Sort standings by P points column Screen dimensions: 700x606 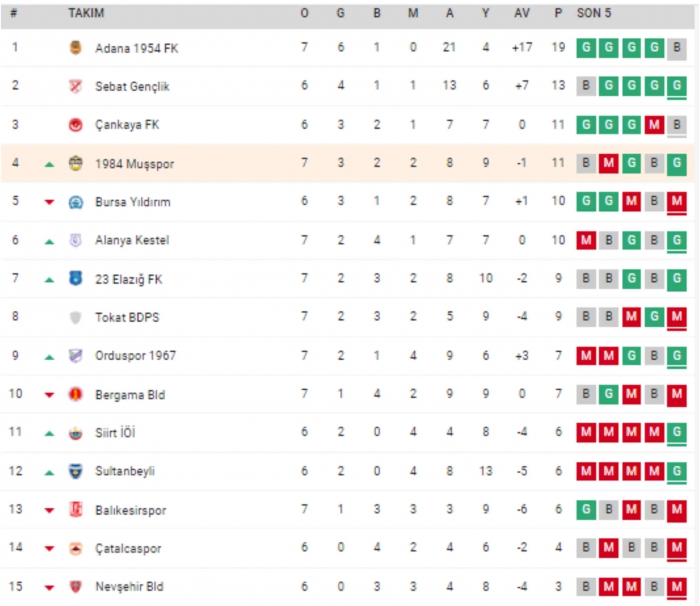coord(558,14)
